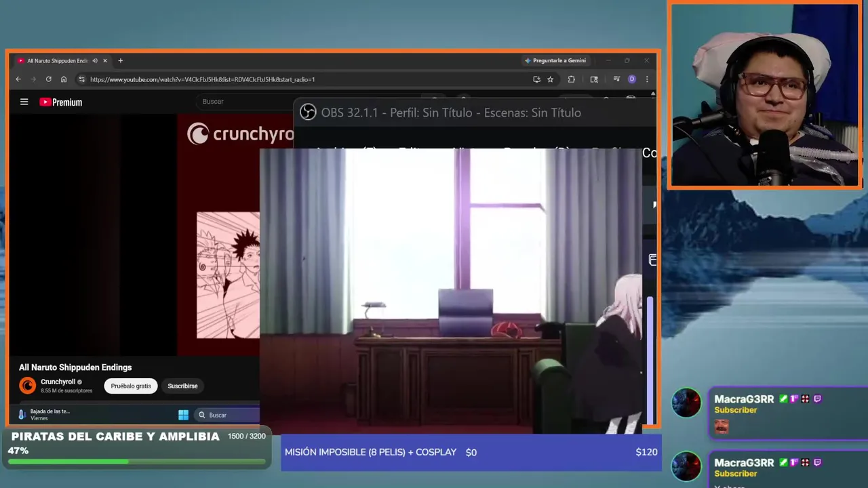Click the OBS logo icon in title bar

[x=308, y=113]
